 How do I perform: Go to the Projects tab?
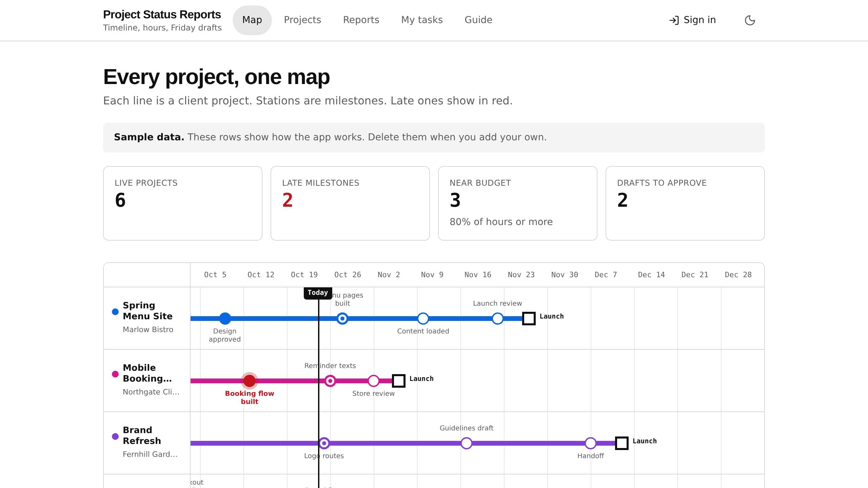click(302, 20)
